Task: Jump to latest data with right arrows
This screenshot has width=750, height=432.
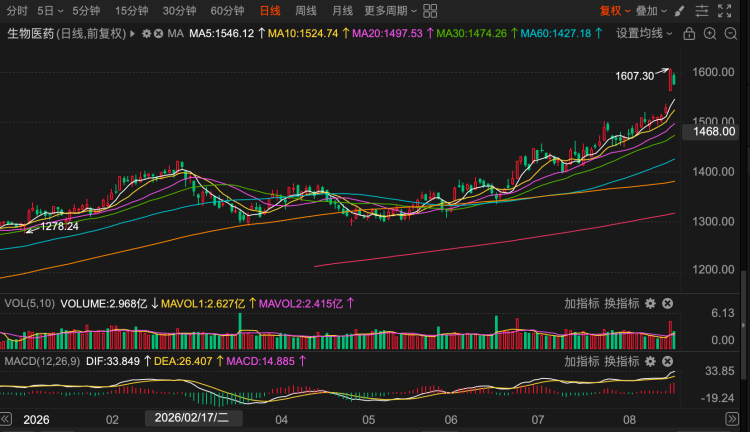Action: point(732,419)
